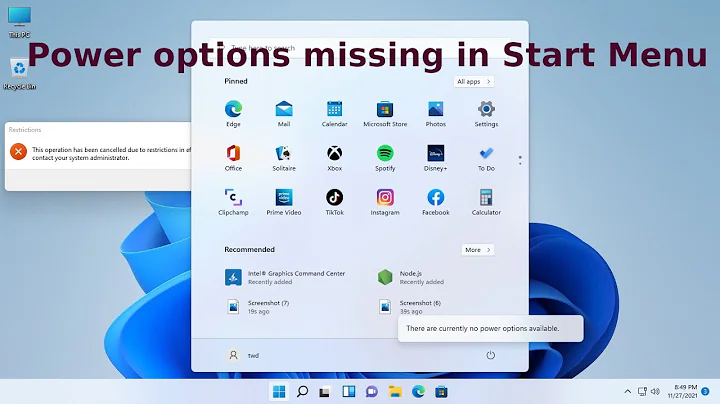
Task: Open the Prime Video app
Action: point(284,202)
